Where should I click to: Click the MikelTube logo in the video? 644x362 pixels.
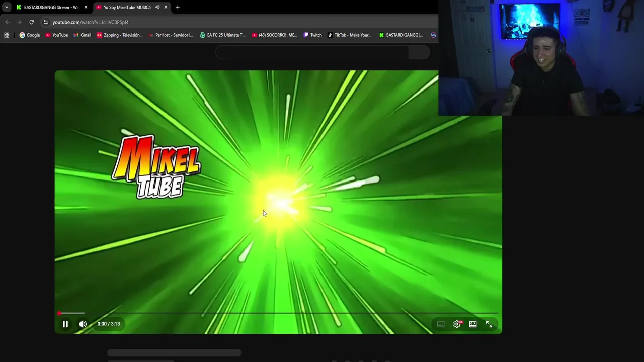(156, 166)
